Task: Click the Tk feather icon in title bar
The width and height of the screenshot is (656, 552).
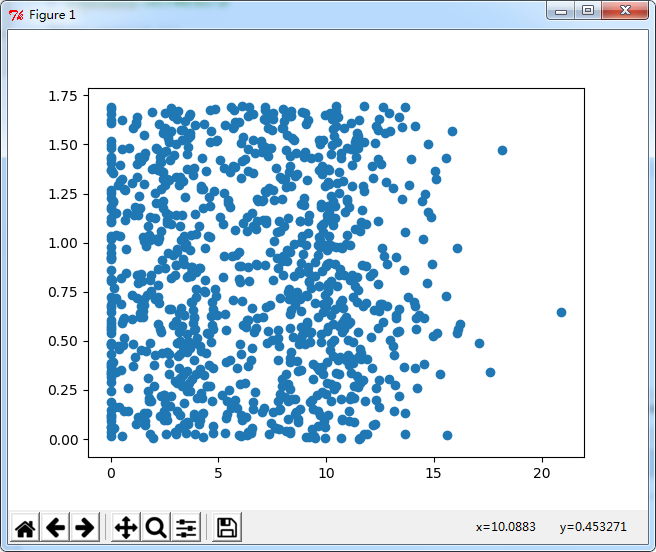Action: 16,15
